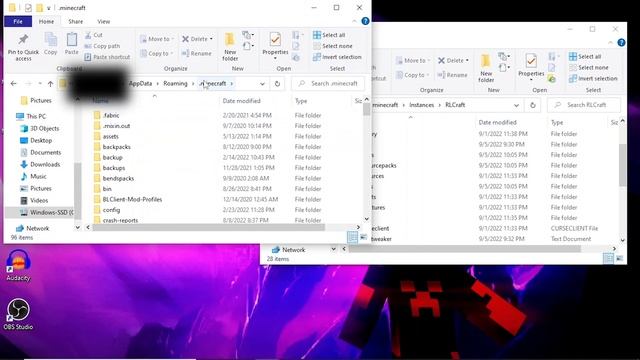Create New folder in .minecraft window
Screen dimensions: 640x360
point(230,47)
